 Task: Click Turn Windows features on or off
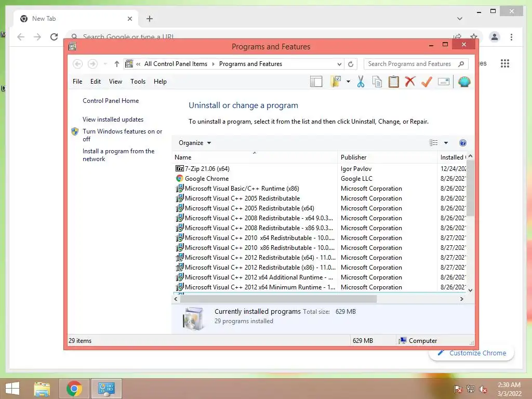[123, 135]
